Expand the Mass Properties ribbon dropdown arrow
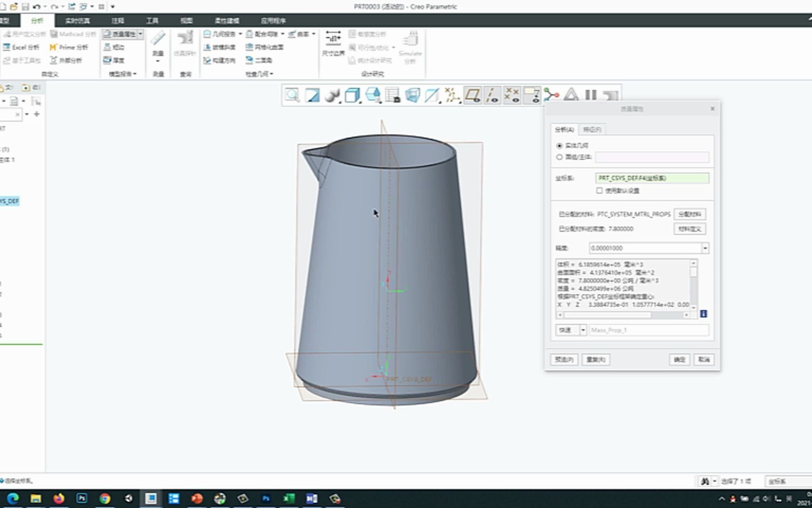This screenshot has width=812, height=508. [140, 34]
